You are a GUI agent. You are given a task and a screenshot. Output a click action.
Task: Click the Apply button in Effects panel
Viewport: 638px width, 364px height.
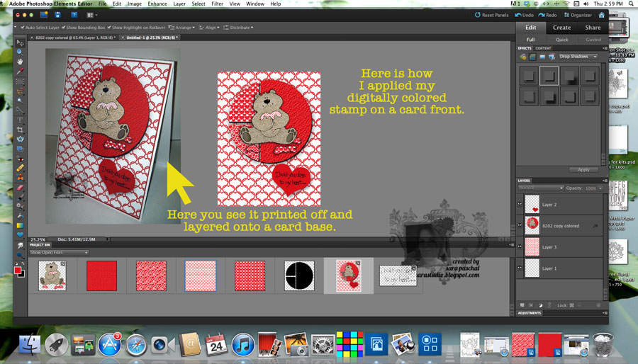(583, 170)
